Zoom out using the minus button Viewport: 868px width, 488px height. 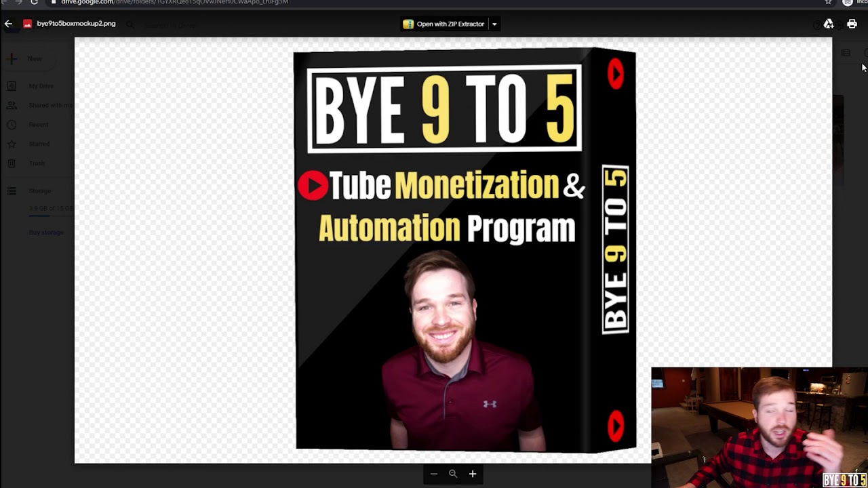coord(434,474)
